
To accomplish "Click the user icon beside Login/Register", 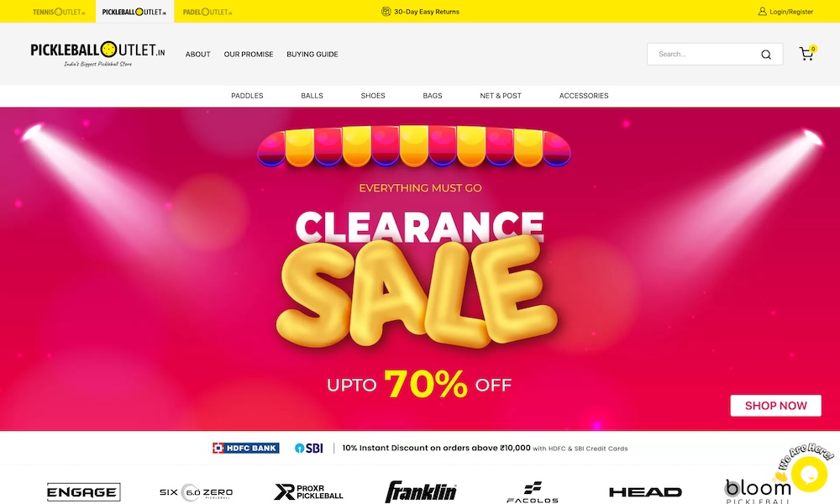I will (763, 11).
